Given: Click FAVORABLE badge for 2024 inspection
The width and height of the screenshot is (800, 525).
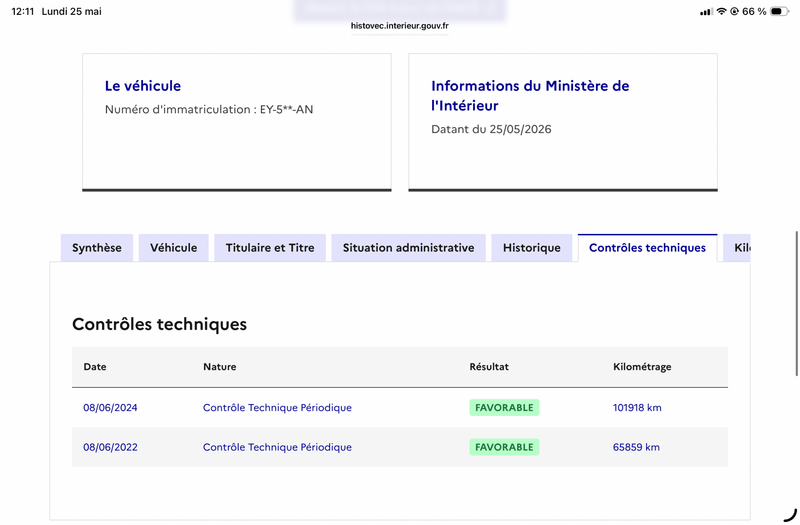Looking at the screenshot, I should [504, 408].
